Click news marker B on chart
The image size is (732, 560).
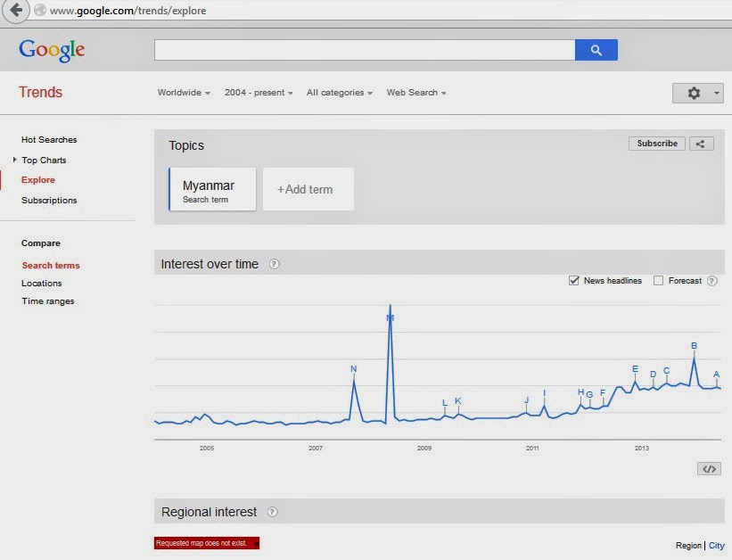(695, 346)
